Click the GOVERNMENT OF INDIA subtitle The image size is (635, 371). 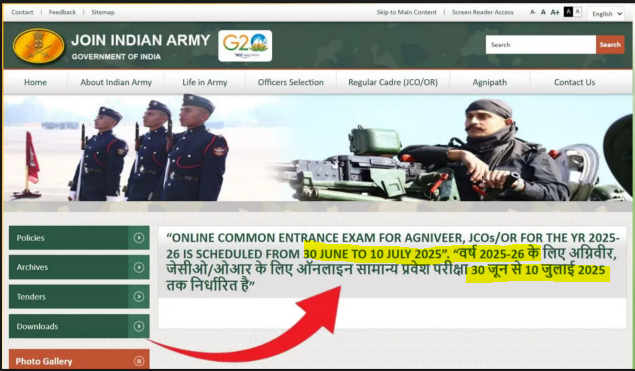116,57
